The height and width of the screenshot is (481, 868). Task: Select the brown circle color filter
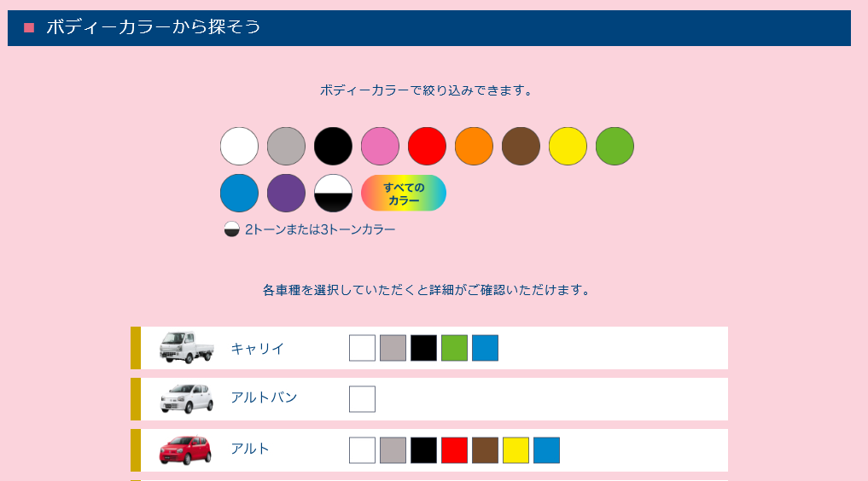point(521,147)
